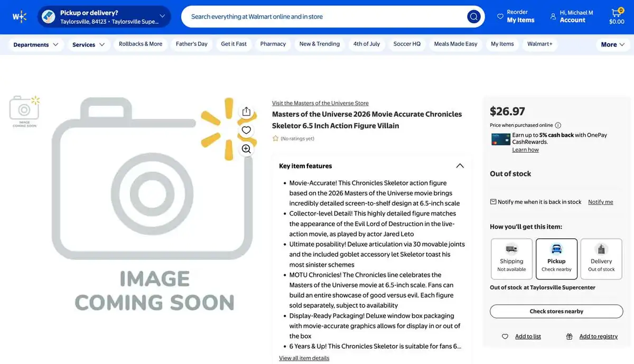634x364 pixels.
Task: Click the Add to registry gift icon
Action: [569, 337]
